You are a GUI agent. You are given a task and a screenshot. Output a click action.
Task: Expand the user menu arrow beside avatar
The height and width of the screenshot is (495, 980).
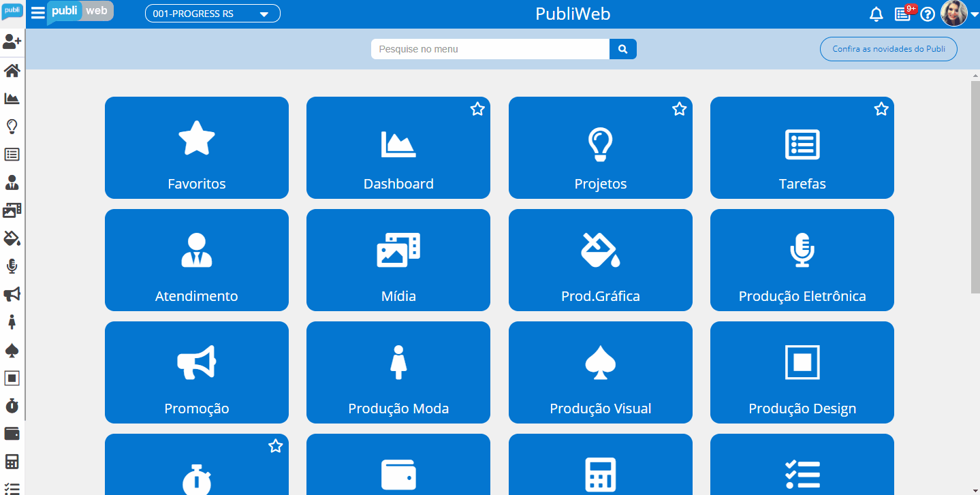coord(974,14)
